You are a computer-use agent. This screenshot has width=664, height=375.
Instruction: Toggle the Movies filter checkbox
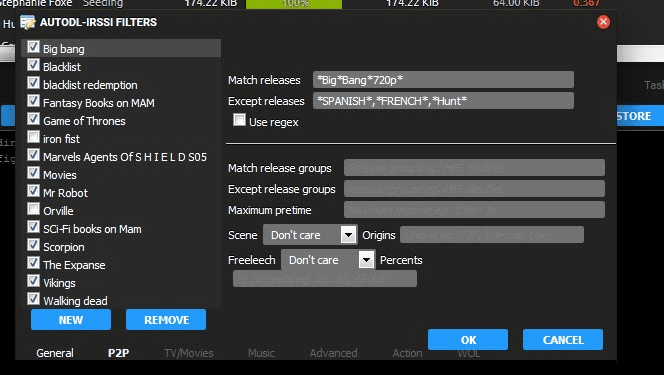[33, 173]
